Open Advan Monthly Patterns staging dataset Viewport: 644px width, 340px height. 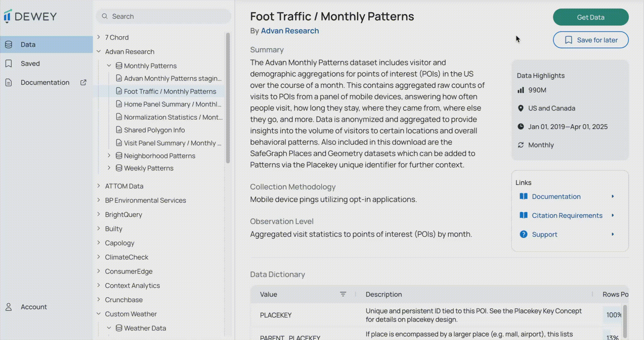[x=172, y=78]
